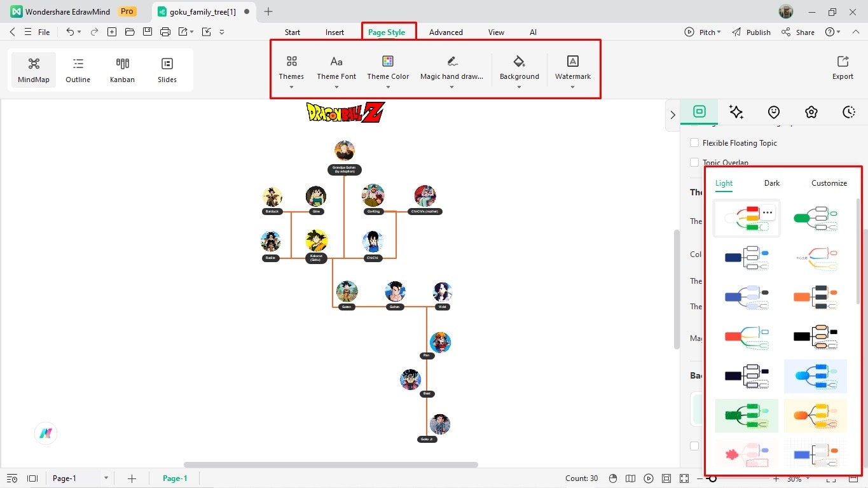This screenshot has height=488, width=868.
Task: Select the light-blue background theme thumbnail
Action: click(815, 375)
